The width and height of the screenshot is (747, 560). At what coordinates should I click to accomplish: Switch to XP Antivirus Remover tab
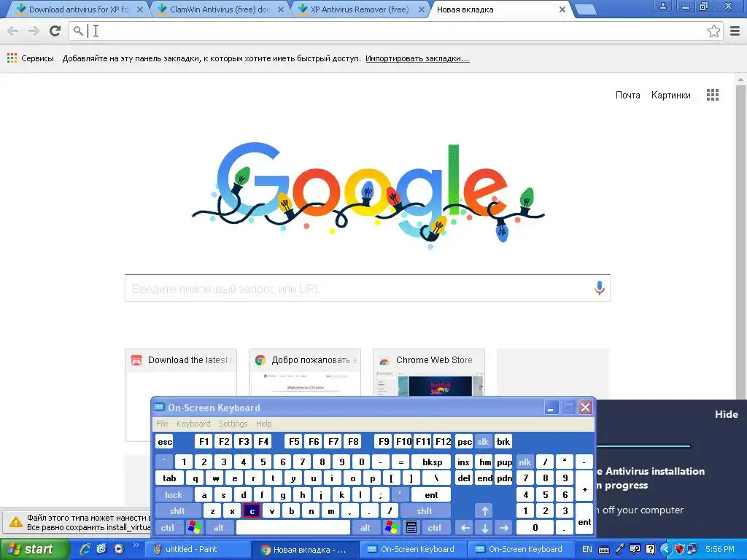coord(358,9)
